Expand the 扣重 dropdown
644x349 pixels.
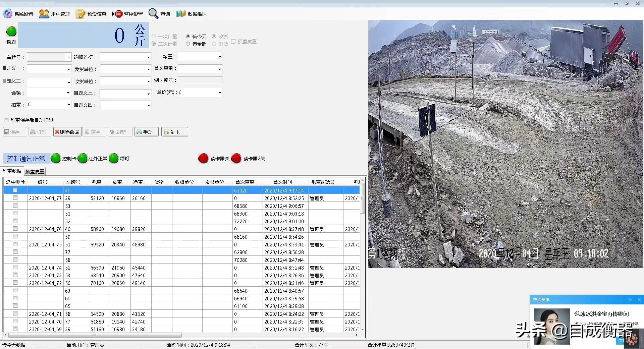(69, 105)
